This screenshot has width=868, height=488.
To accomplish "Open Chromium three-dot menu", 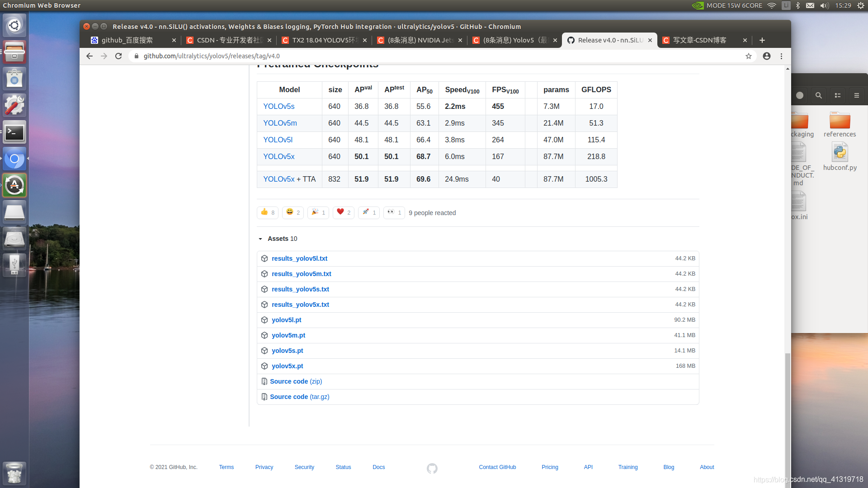I will click(x=781, y=56).
